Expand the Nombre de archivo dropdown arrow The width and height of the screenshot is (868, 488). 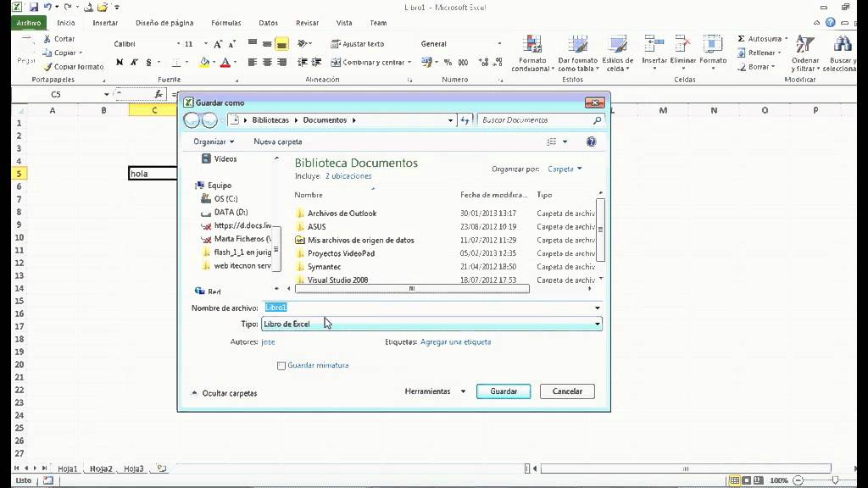[x=598, y=308]
